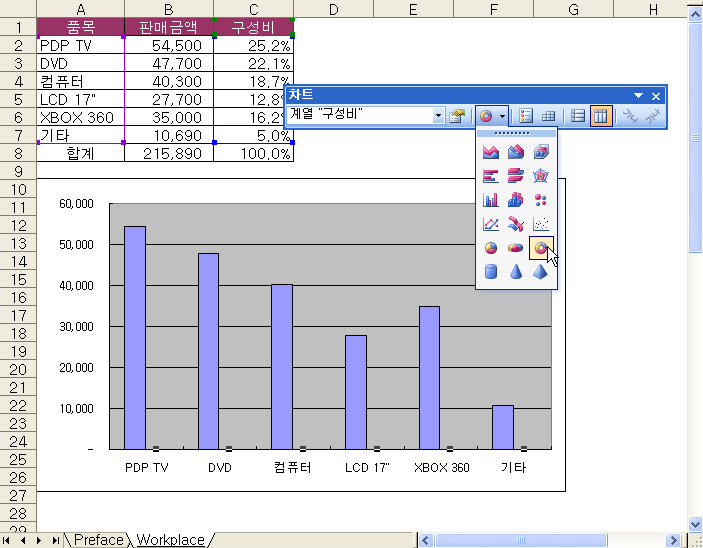Click the cell containing 컴퓨터 in column A
This screenshot has height=548, width=703.
tap(80, 81)
